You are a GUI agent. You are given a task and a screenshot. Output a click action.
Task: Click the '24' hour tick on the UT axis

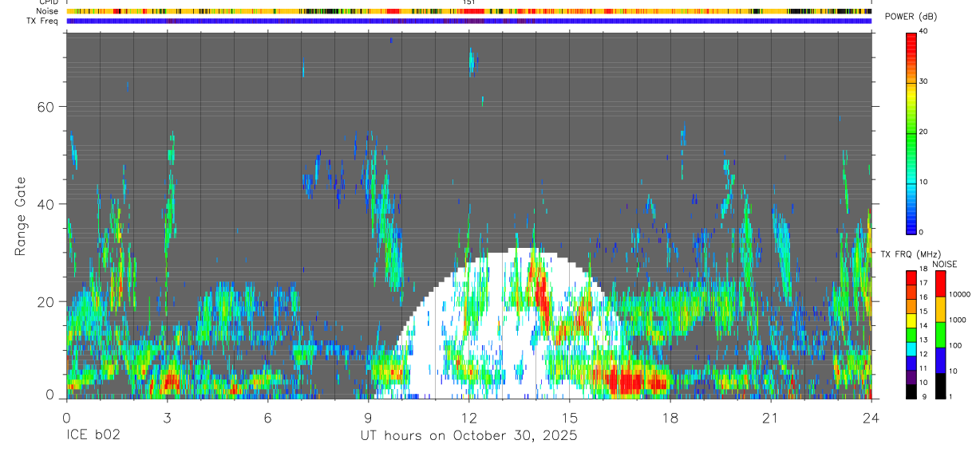coord(871,417)
